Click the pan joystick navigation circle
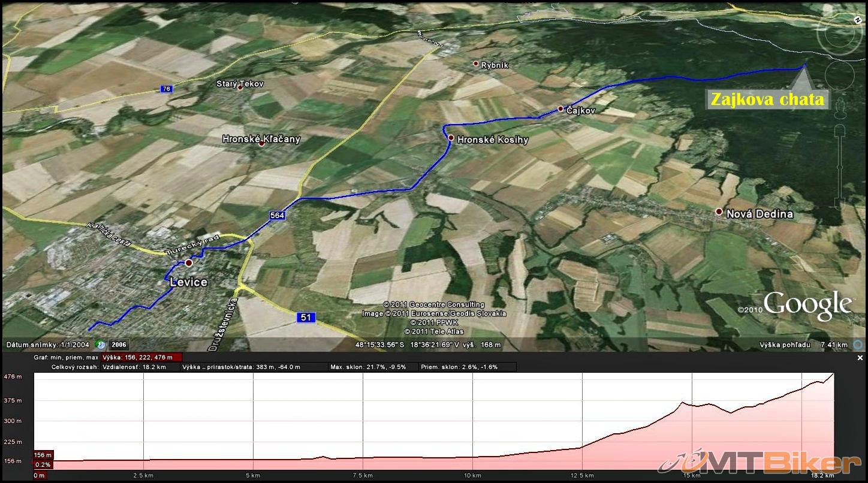The image size is (868, 483). pyautogui.click(x=839, y=74)
